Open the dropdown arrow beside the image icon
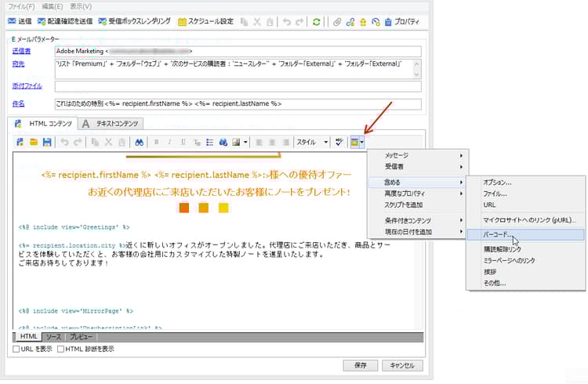Image resolution: width=588 pixels, height=384 pixels. [x=245, y=142]
